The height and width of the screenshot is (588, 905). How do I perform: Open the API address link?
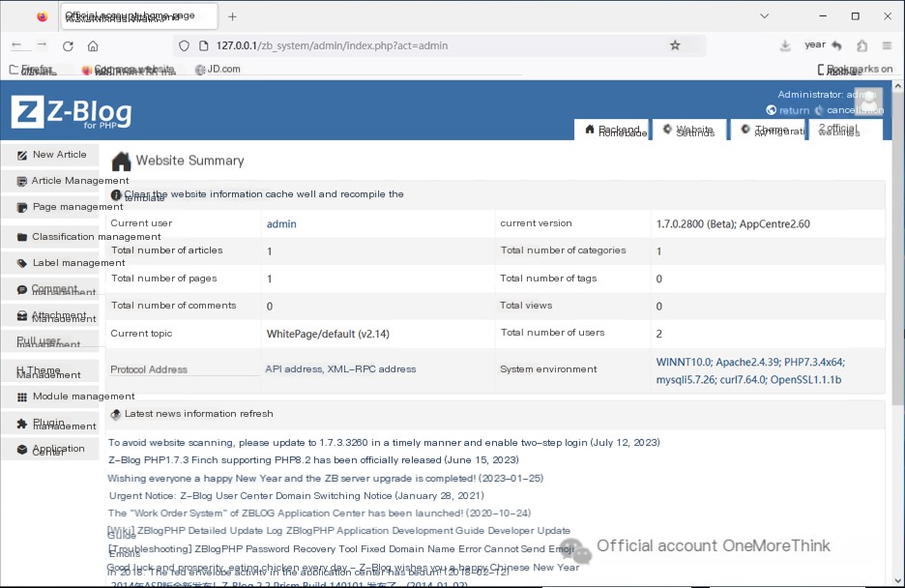click(293, 369)
